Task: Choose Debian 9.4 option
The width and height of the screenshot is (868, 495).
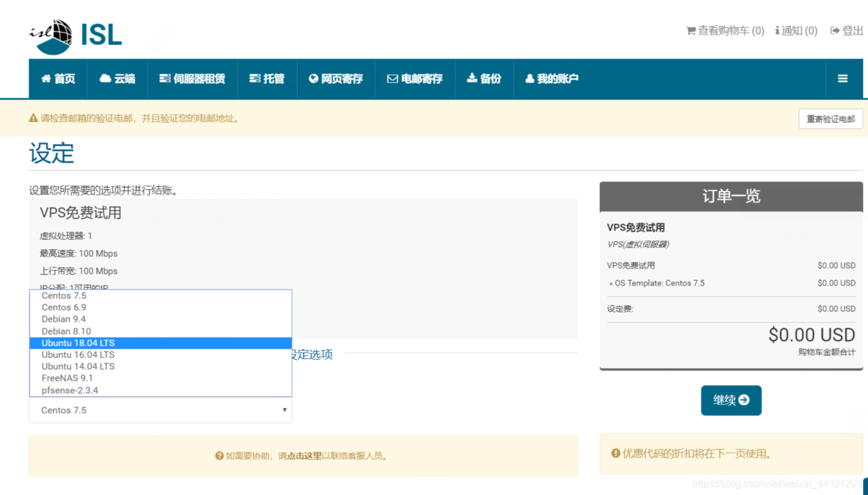Action: click(x=161, y=319)
